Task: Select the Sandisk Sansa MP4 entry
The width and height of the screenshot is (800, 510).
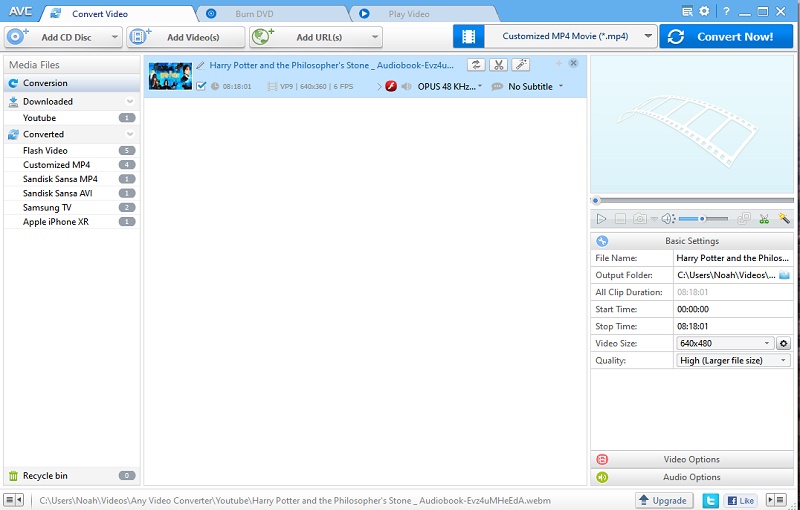Action: click(x=72, y=179)
